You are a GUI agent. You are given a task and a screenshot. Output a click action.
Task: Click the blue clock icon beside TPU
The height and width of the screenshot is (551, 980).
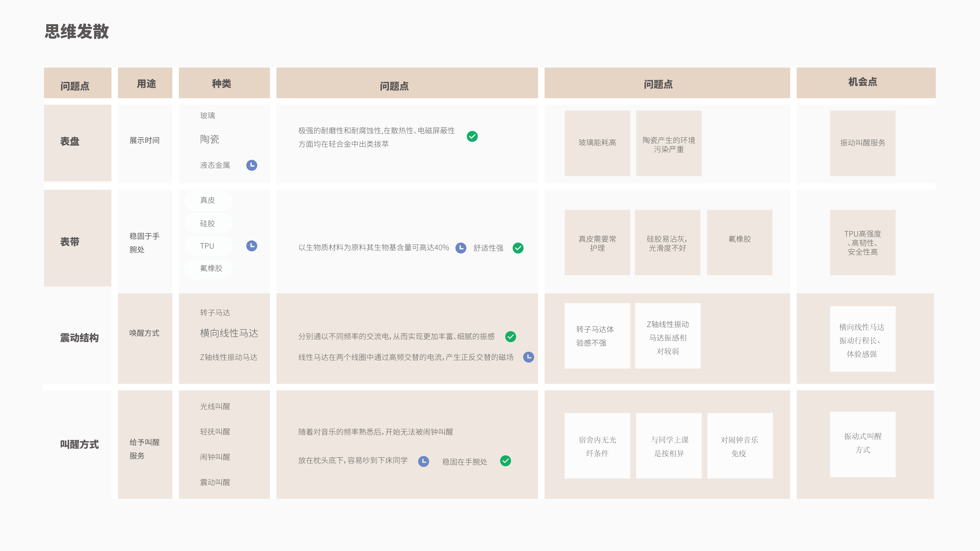(252, 246)
